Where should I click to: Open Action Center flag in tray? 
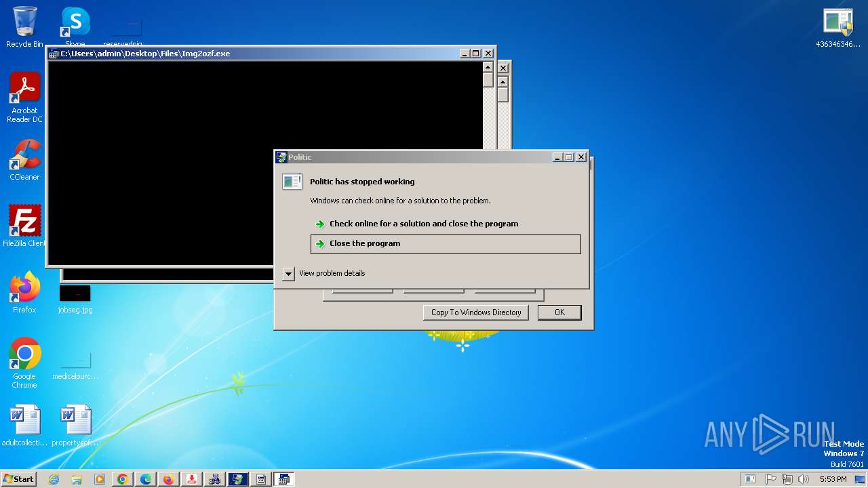click(x=771, y=479)
